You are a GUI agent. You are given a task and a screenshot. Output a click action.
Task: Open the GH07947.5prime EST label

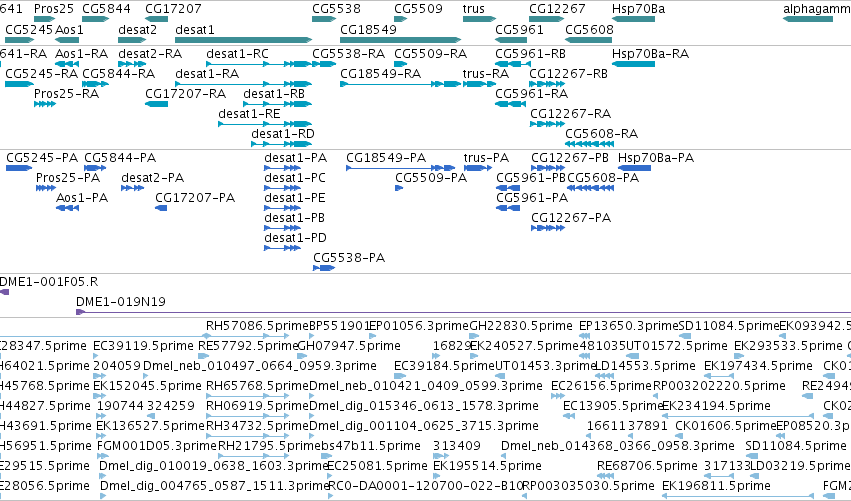pyautogui.click(x=350, y=346)
